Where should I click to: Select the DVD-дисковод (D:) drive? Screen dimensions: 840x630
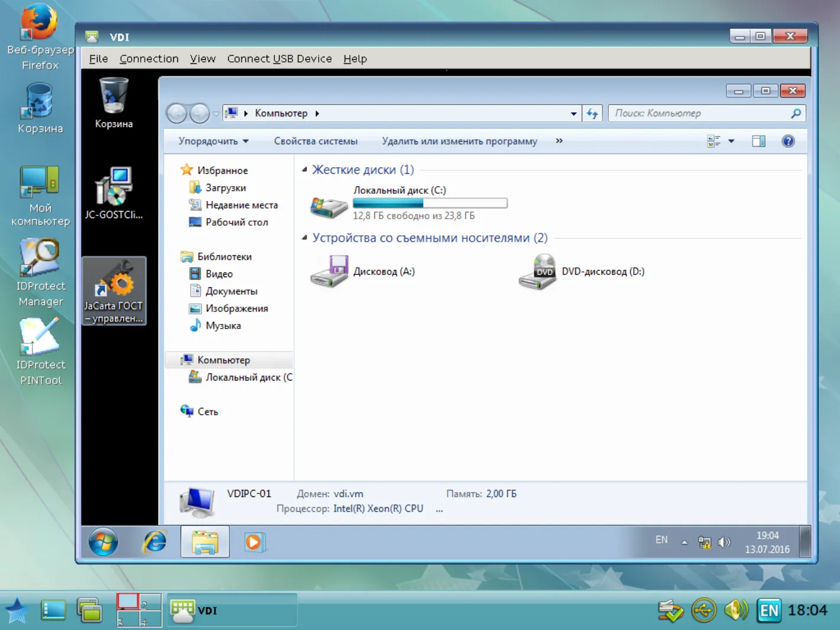click(582, 272)
